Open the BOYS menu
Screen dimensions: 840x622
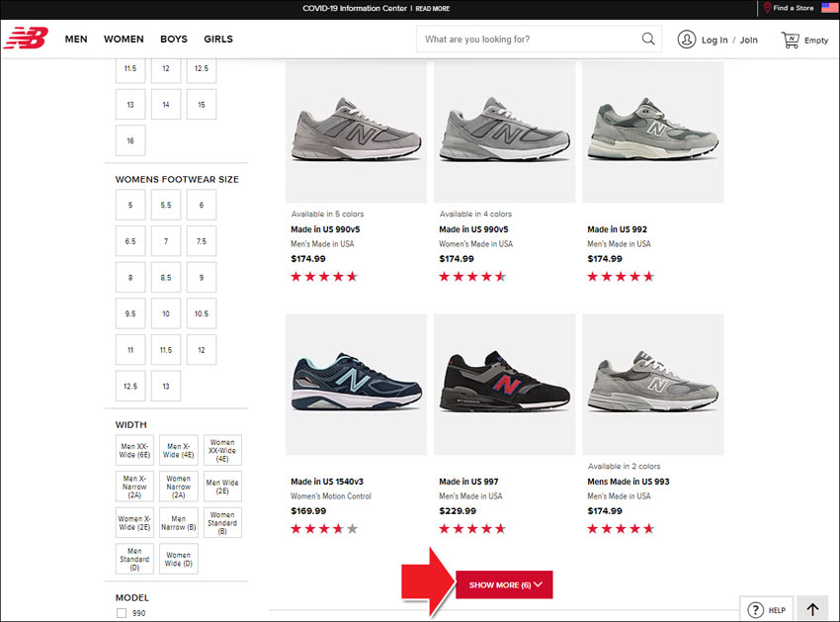coord(174,40)
